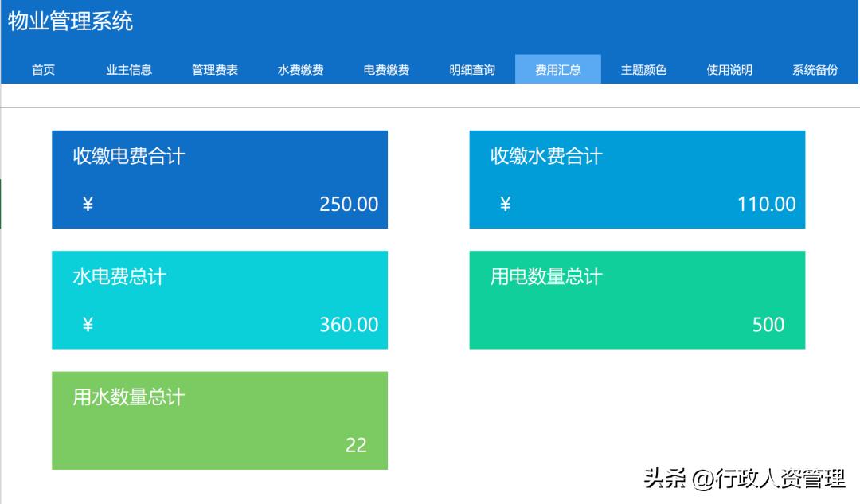This screenshot has height=504, width=860.
Task: Select the cyan 水电费总计 utilities total card
Action: tap(219, 299)
